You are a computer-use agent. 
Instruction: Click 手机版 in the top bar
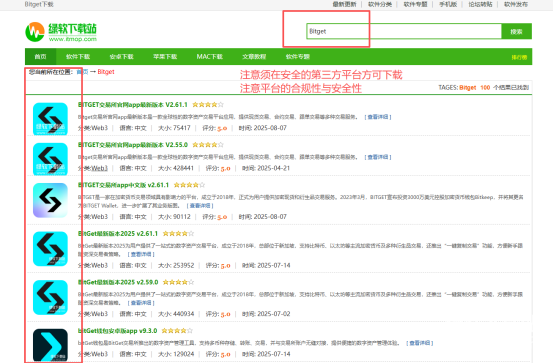pos(448,4)
